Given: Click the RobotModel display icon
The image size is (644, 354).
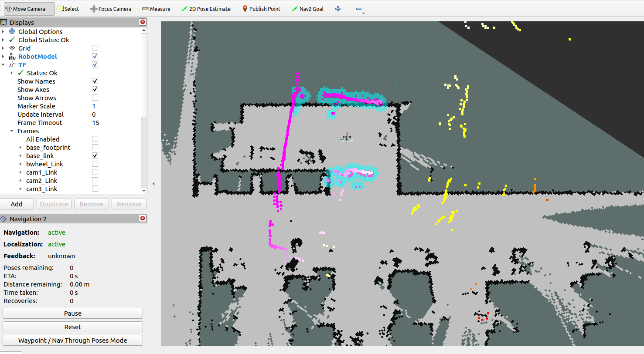Looking at the screenshot, I should click(x=12, y=57).
